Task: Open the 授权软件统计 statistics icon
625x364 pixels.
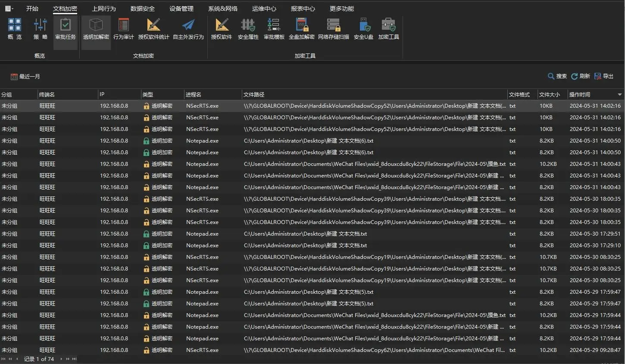Action: click(153, 25)
